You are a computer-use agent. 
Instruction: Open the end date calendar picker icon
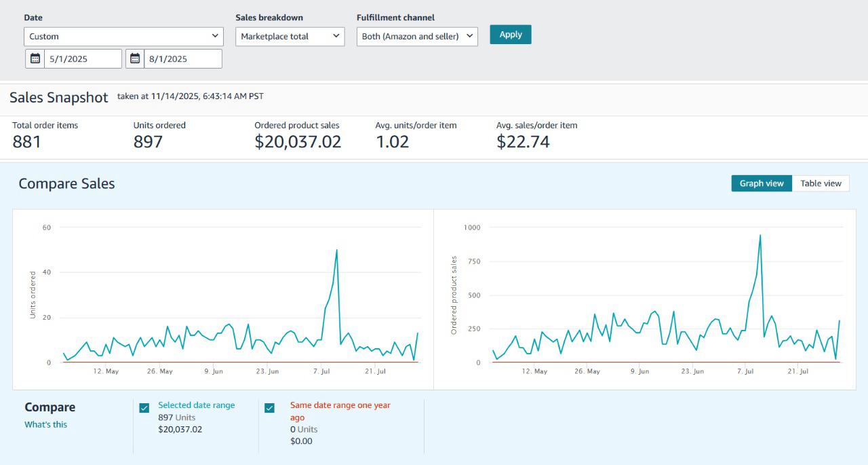tap(135, 59)
